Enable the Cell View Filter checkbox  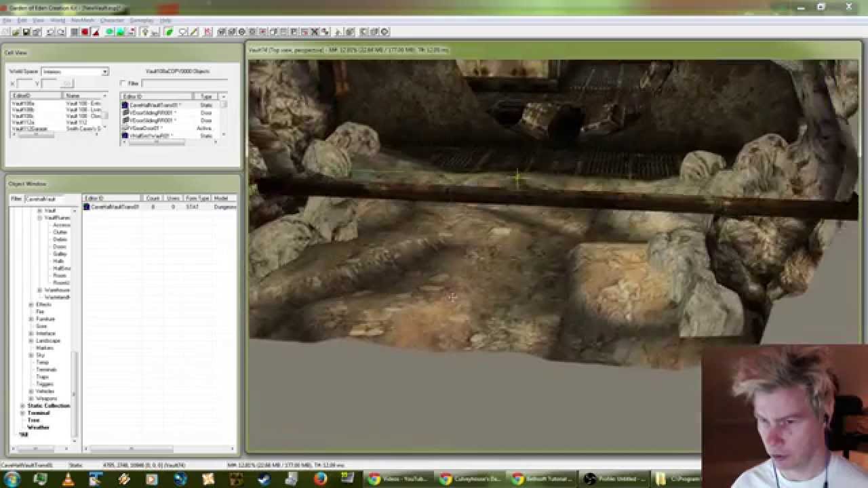(x=123, y=83)
